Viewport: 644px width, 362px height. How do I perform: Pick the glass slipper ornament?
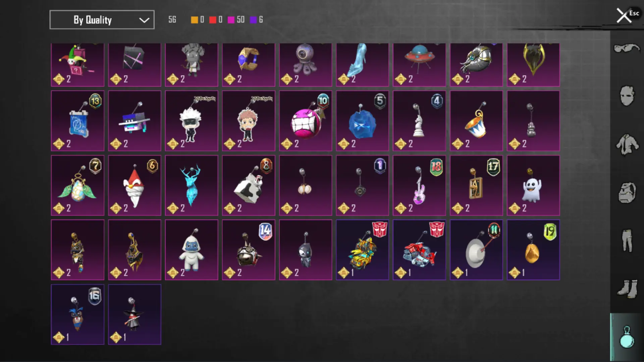point(362,65)
